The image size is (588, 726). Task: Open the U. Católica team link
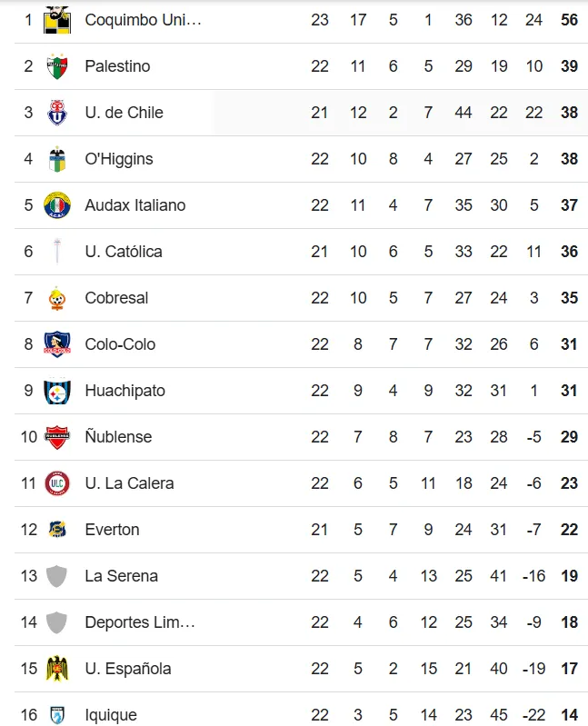pos(124,252)
